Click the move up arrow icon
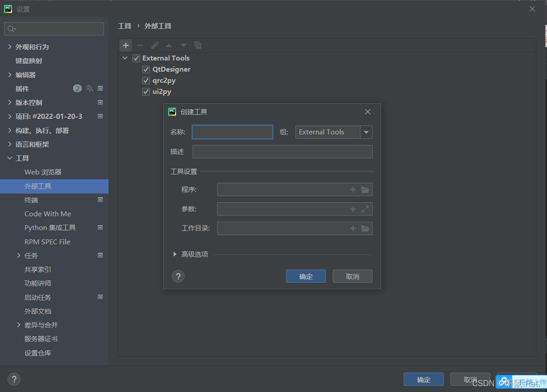The image size is (547, 392). point(169,45)
